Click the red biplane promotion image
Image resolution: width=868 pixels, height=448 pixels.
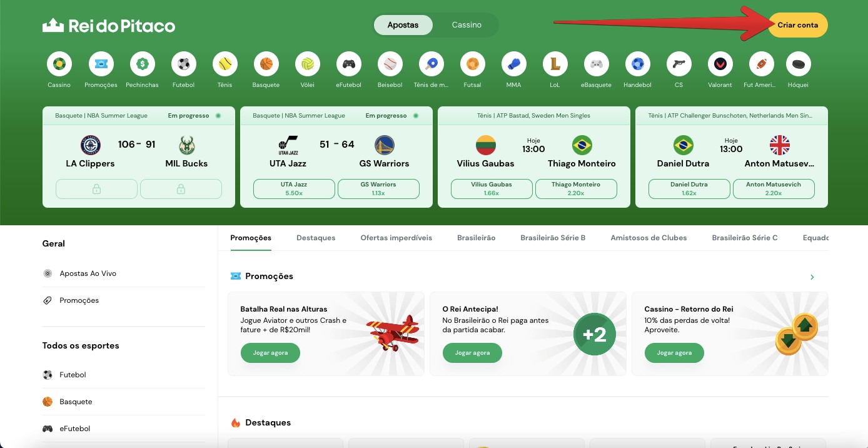[391, 332]
